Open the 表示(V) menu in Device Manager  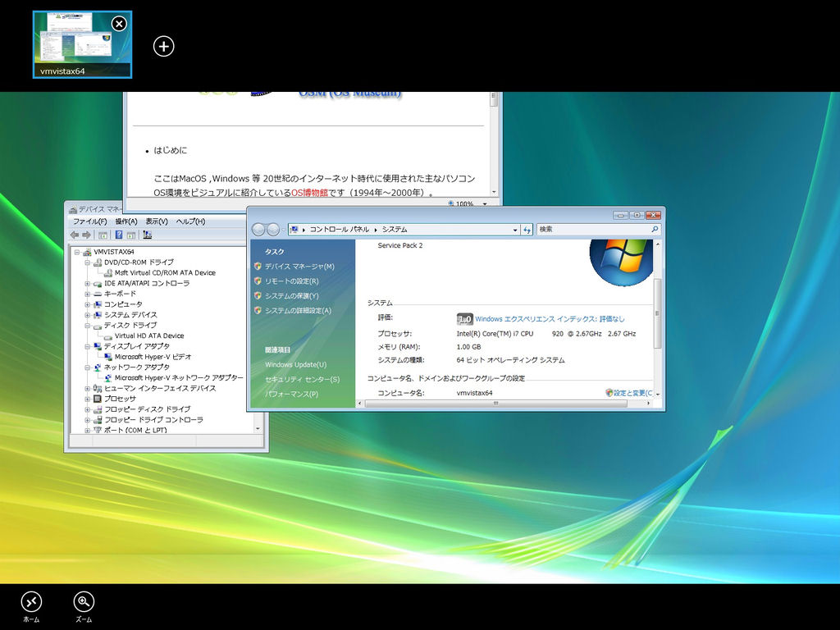click(157, 221)
